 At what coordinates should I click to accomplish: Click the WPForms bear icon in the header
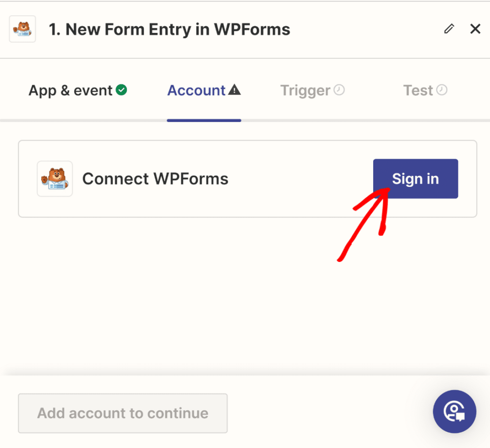click(22, 29)
